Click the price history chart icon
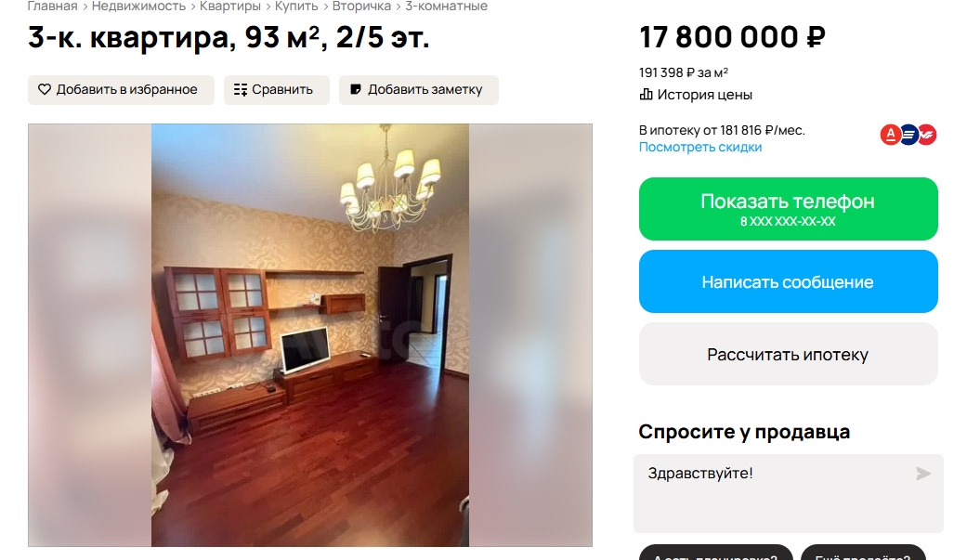Screen dimensions: 967x560 click(x=646, y=95)
